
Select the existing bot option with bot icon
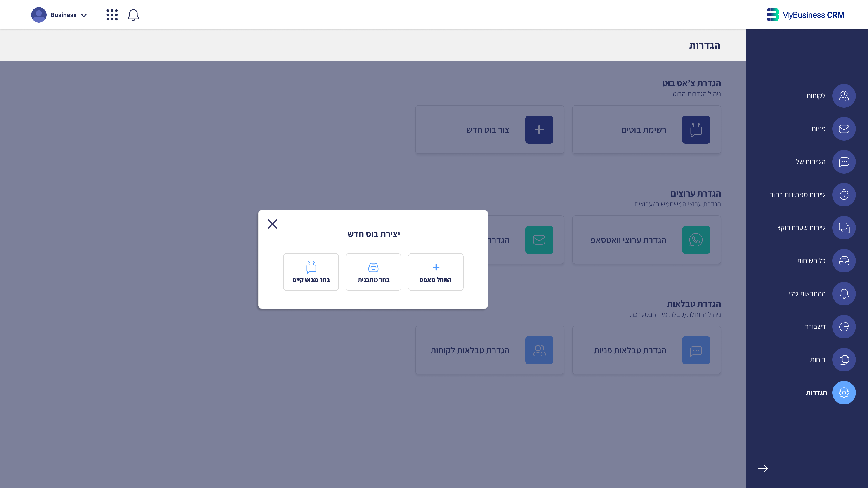[311, 272]
